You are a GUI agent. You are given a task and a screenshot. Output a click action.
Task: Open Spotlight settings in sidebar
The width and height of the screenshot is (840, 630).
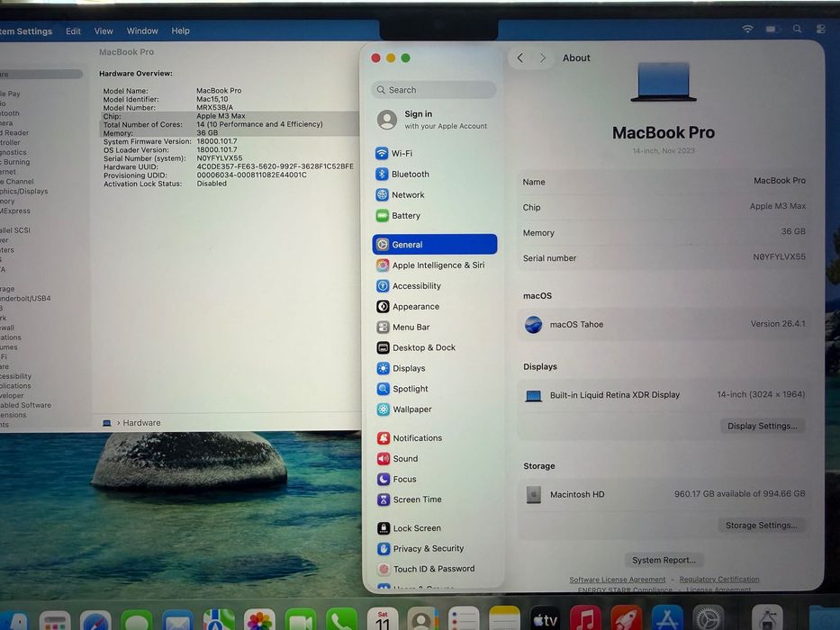(x=435, y=389)
